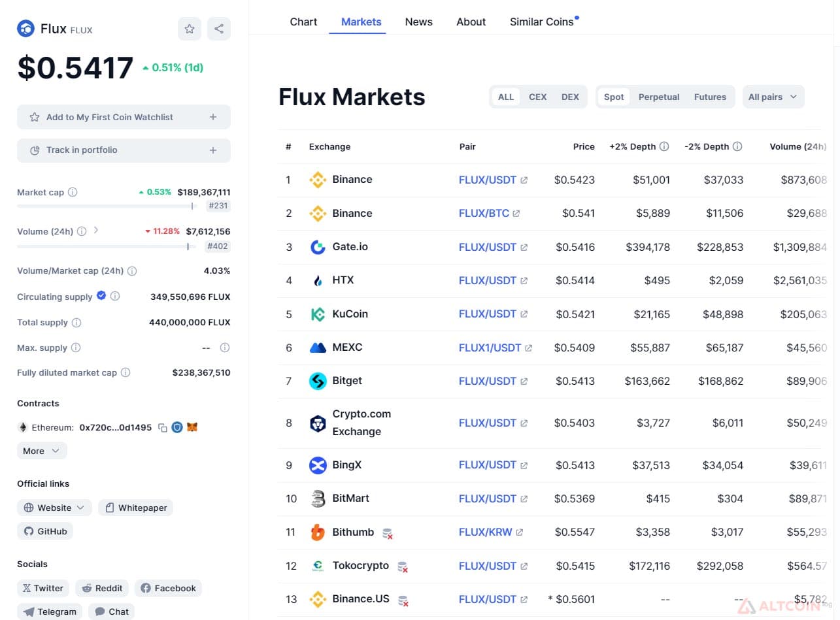840x620 pixels.
Task: Copy the Ethereum contract address icon
Action: 163,428
